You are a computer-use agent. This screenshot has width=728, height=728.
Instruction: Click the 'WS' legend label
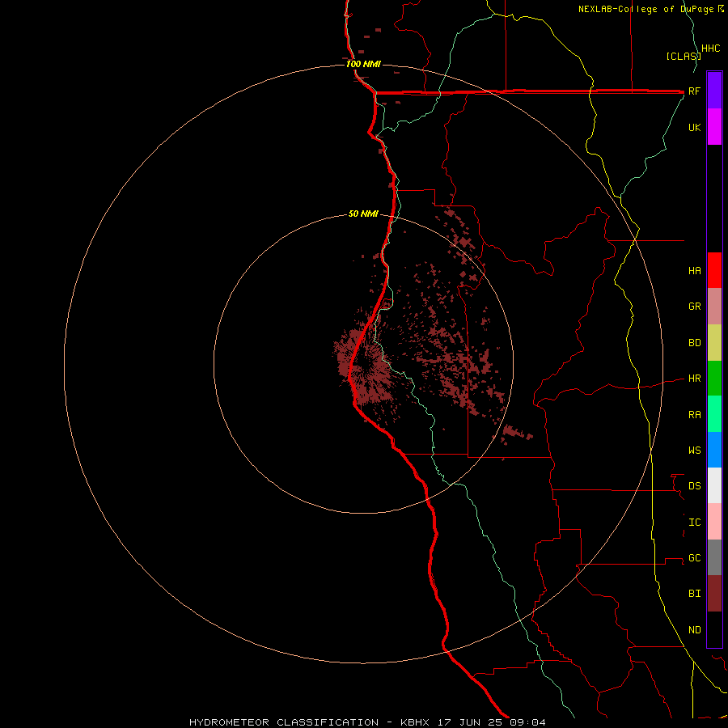point(695,451)
